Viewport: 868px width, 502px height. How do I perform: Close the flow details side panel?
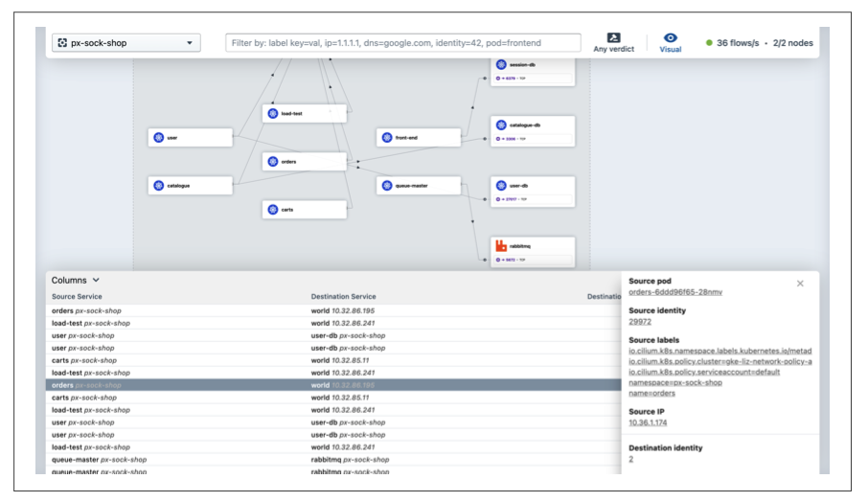click(x=800, y=284)
